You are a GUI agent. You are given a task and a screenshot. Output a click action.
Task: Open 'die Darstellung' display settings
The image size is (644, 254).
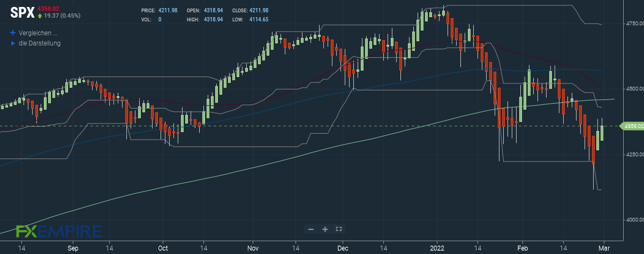pos(40,43)
